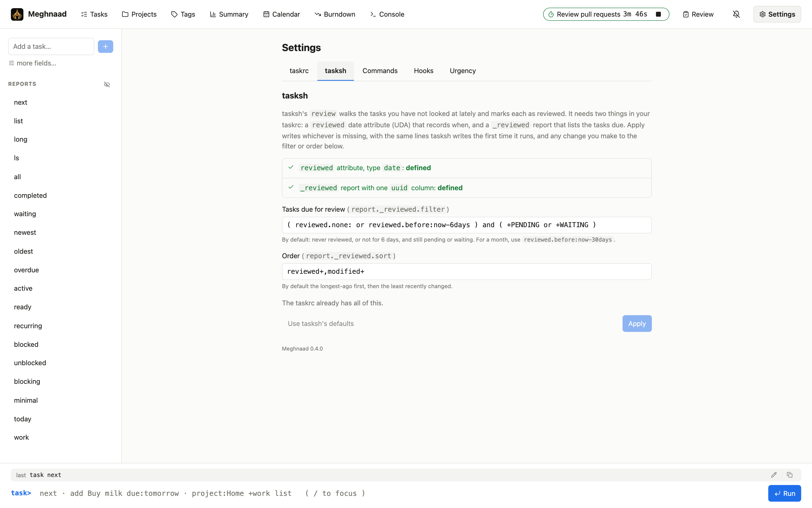The height and width of the screenshot is (508, 812).
Task: Open the Projects view
Action: tap(139, 14)
